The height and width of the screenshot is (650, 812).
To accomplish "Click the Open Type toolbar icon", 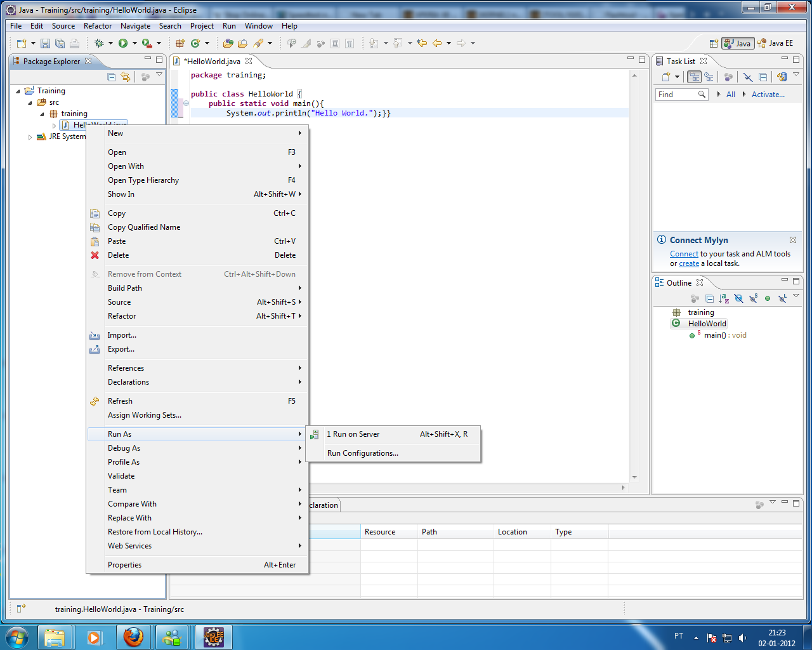I will pyautogui.click(x=228, y=43).
